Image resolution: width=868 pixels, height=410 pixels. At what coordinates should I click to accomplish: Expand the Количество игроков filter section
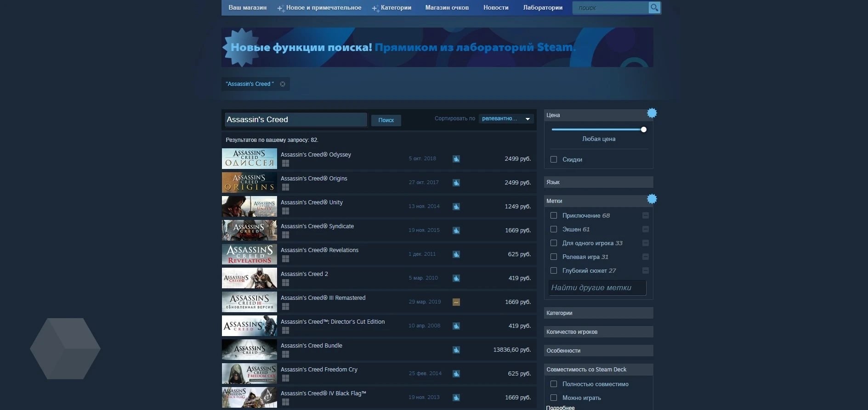[598, 332]
